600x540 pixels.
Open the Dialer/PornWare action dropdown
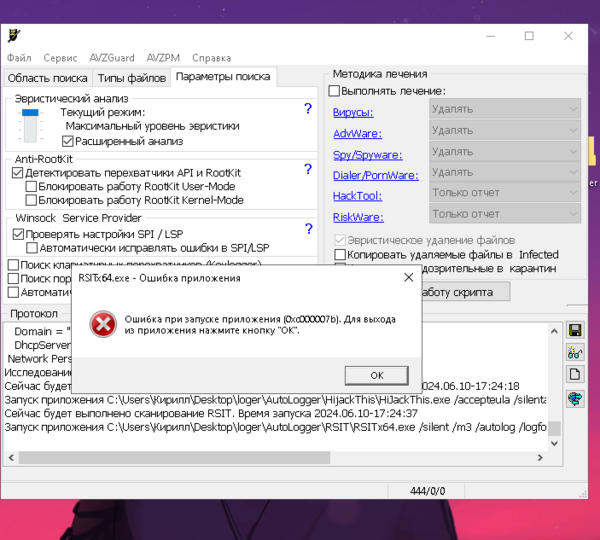(505, 172)
